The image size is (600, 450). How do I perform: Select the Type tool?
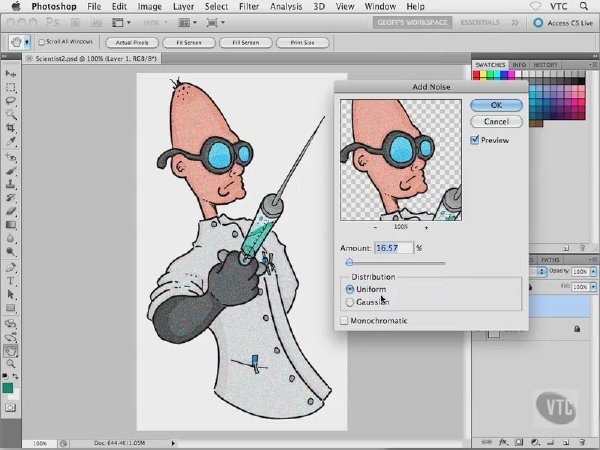(10, 281)
